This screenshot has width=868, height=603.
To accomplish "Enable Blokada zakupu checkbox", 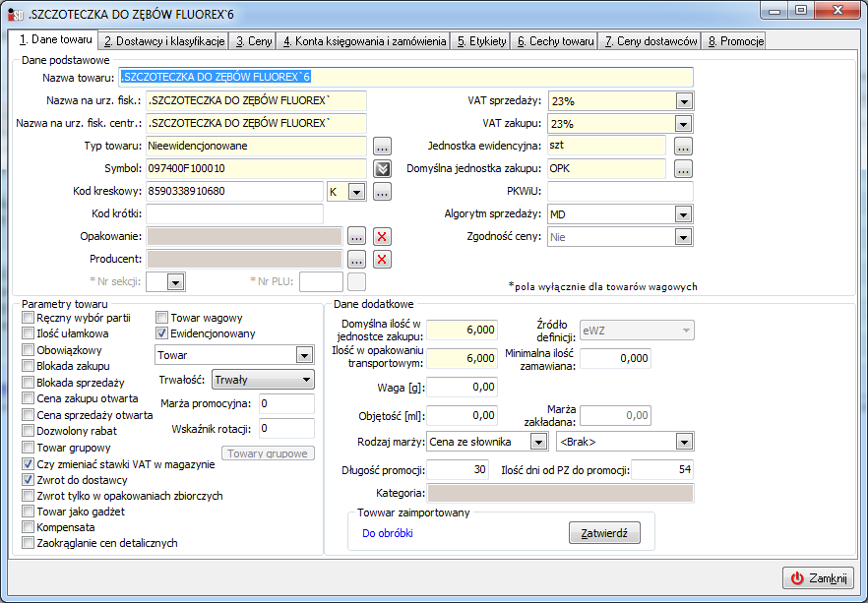I will [28, 366].
